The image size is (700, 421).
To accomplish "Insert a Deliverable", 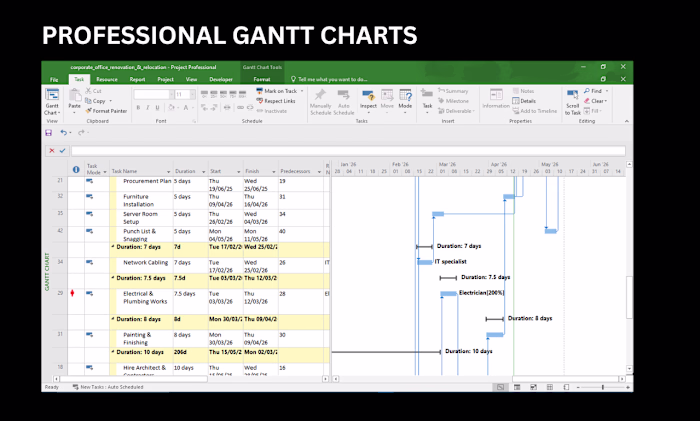I will [x=455, y=111].
